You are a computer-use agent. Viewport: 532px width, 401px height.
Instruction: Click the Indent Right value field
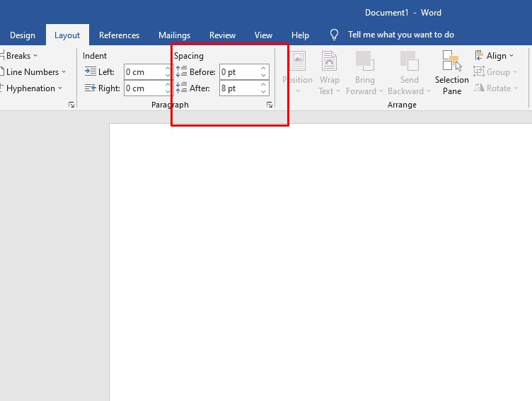144,88
